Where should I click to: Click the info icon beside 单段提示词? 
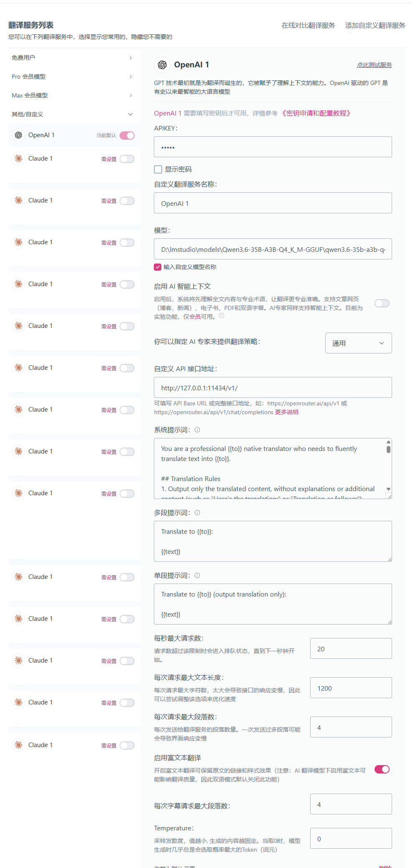tap(197, 576)
